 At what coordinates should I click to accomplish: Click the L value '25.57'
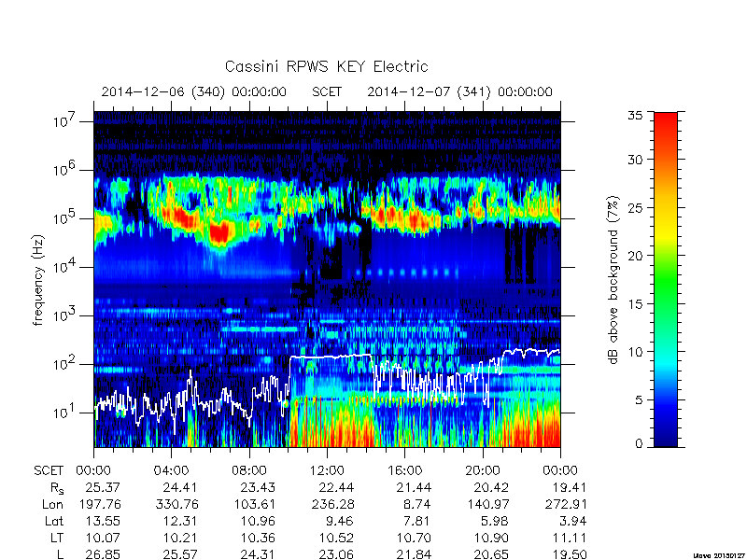[x=180, y=554]
